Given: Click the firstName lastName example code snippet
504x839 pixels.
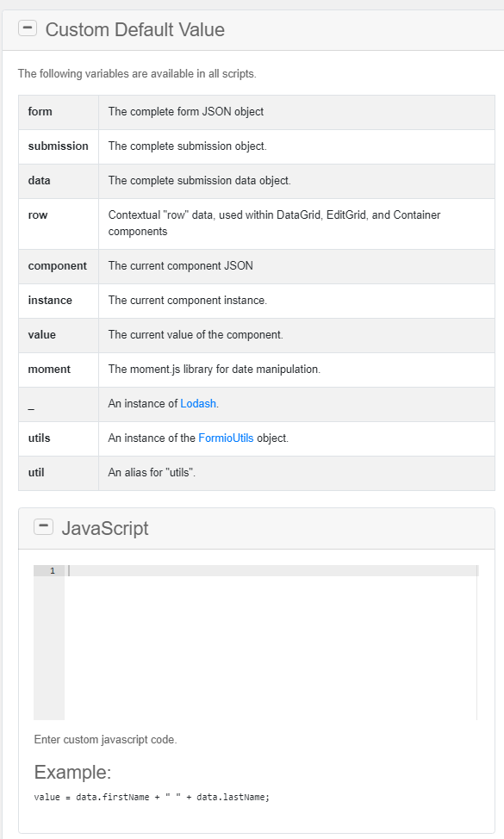Looking at the screenshot, I should point(151,797).
